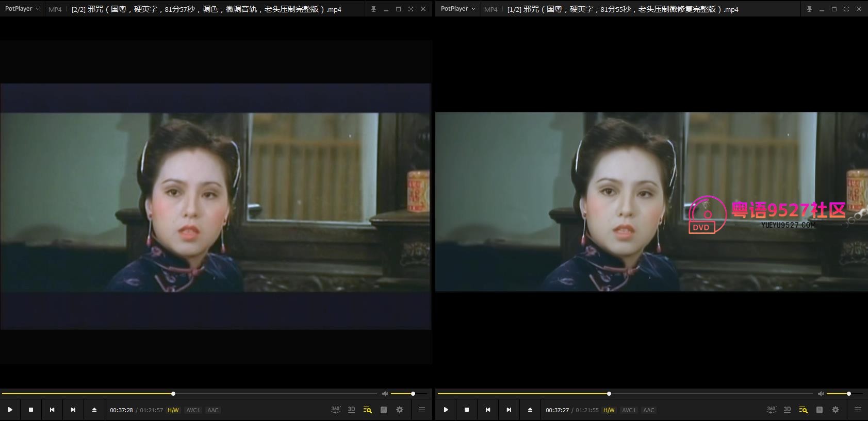This screenshot has width=868, height=421.
Task: Click MP4 format label in right title bar
Action: tap(490, 9)
